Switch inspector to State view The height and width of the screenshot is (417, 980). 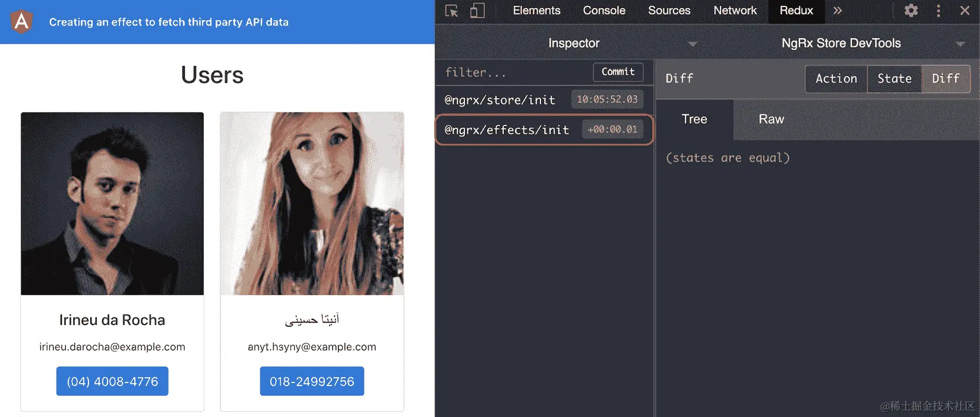tap(894, 78)
